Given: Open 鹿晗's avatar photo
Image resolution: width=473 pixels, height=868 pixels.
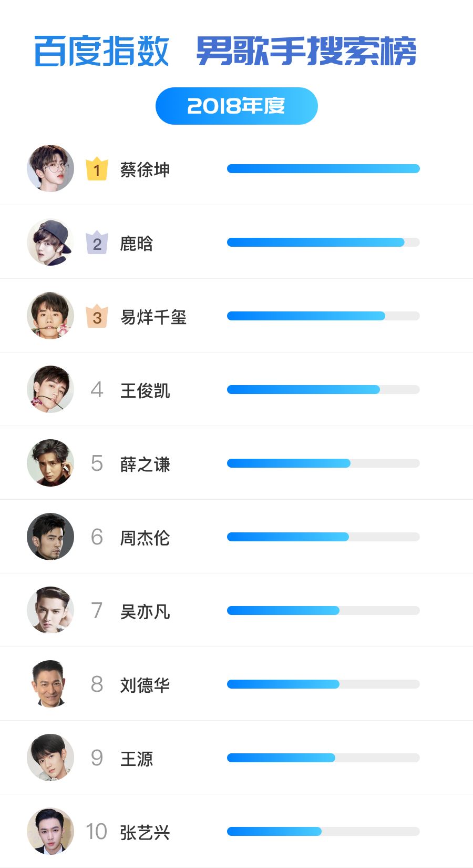Looking at the screenshot, I should 50,242.
